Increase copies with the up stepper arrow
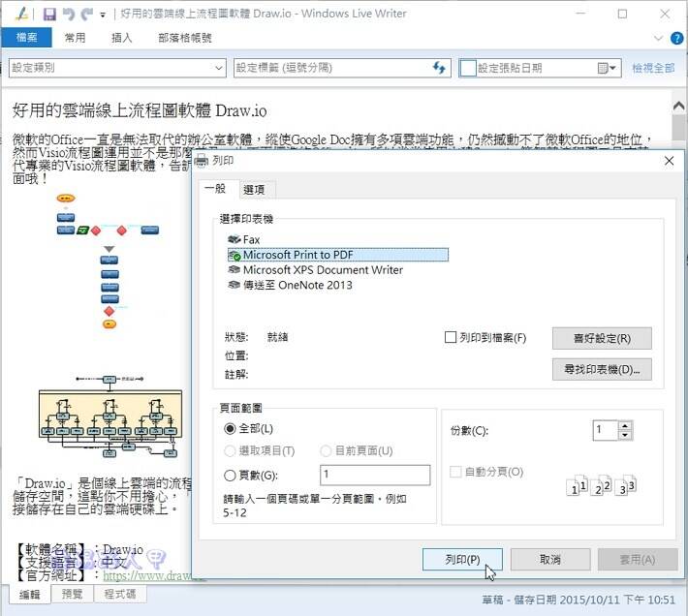The height and width of the screenshot is (616, 688). pyautogui.click(x=625, y=425)
